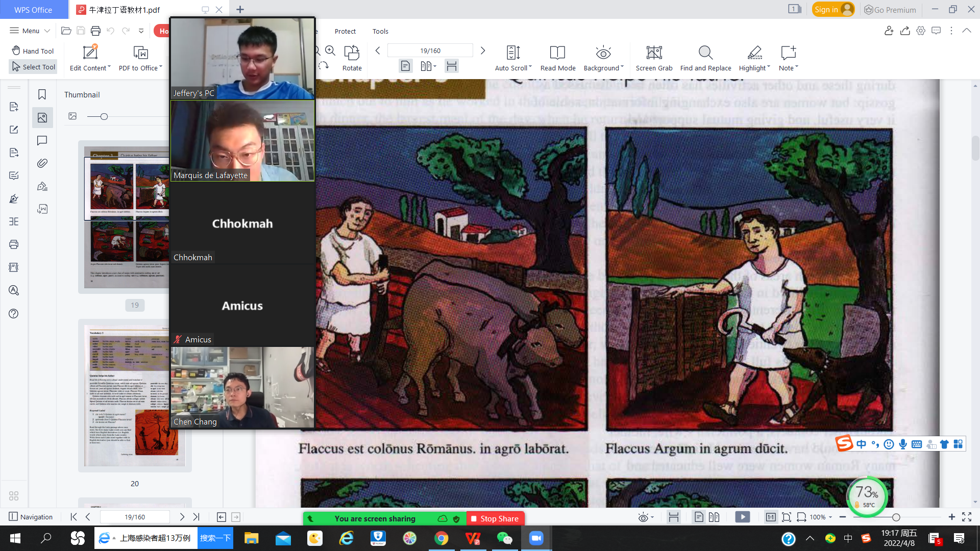Screen dimensions: 980x551
Task: Toggle two-page view in status bar
Action: (714, 517)
